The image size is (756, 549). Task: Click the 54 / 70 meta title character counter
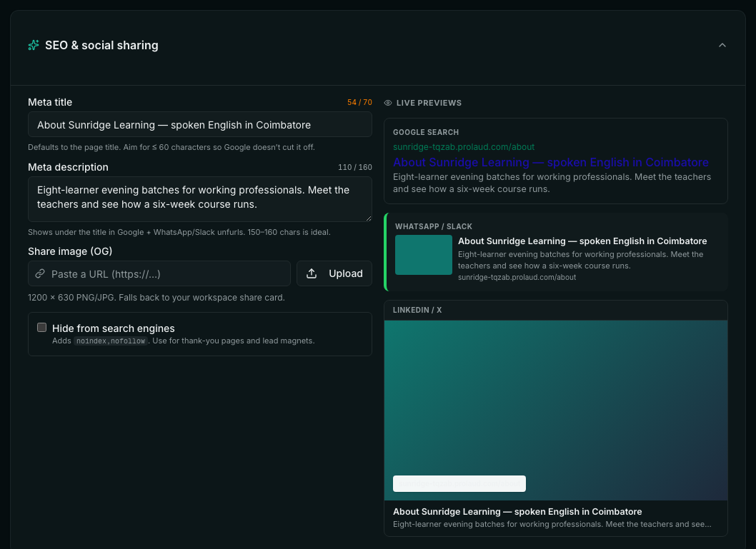click(x=359, y=103)
